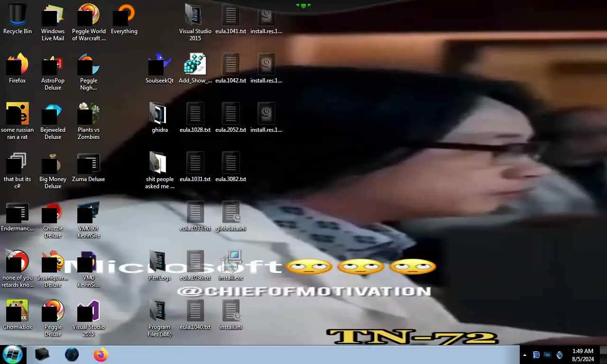Launch Plants vs Zombies shortcut
The image size is (607, 364).
89,121
